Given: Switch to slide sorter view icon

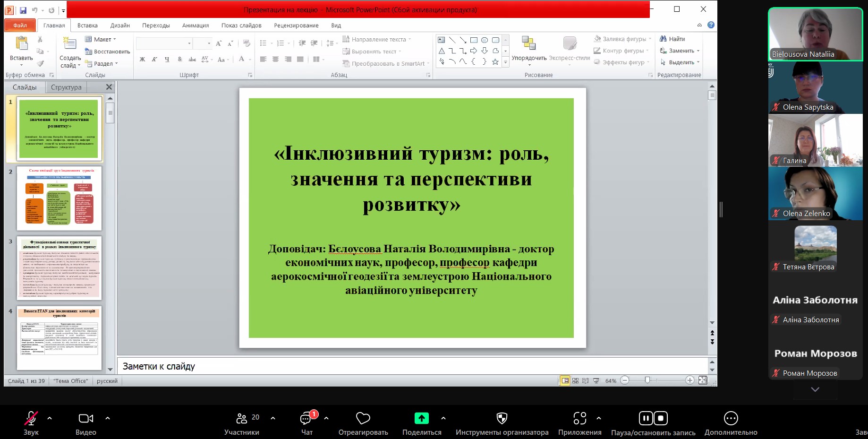Looking at the screenshot, I should click(575, 380).
